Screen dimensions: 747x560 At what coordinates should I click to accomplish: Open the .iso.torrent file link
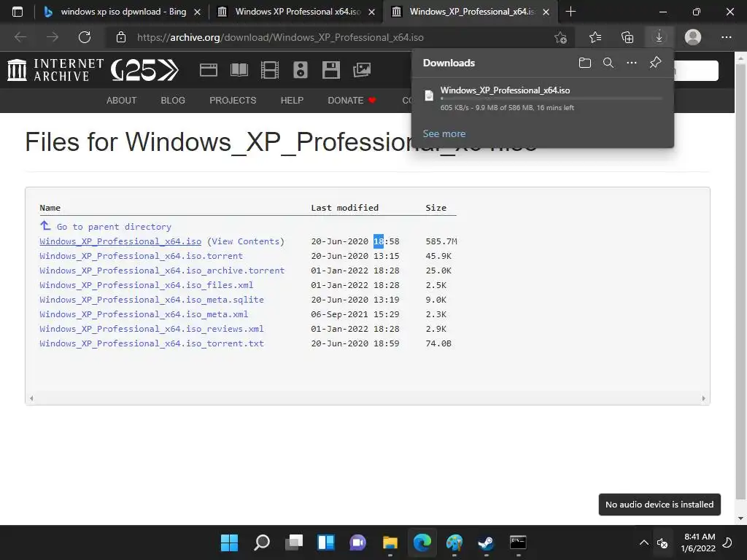[x=141, y=256]
